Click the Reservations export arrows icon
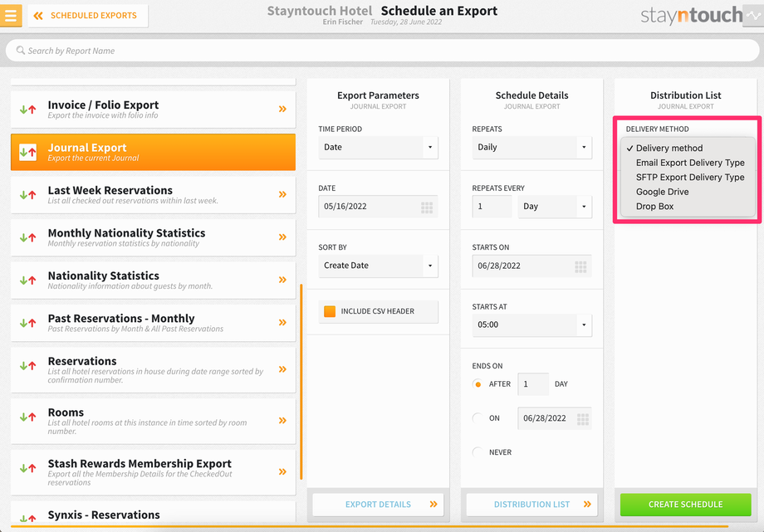 pyautogui.click(x=27, y=365)
